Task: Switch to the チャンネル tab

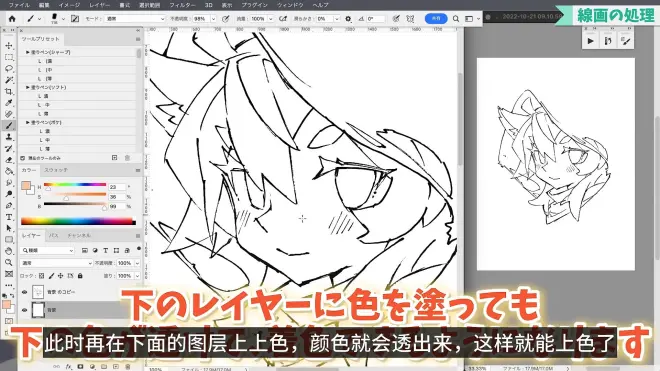Action: tap(79, 235)
